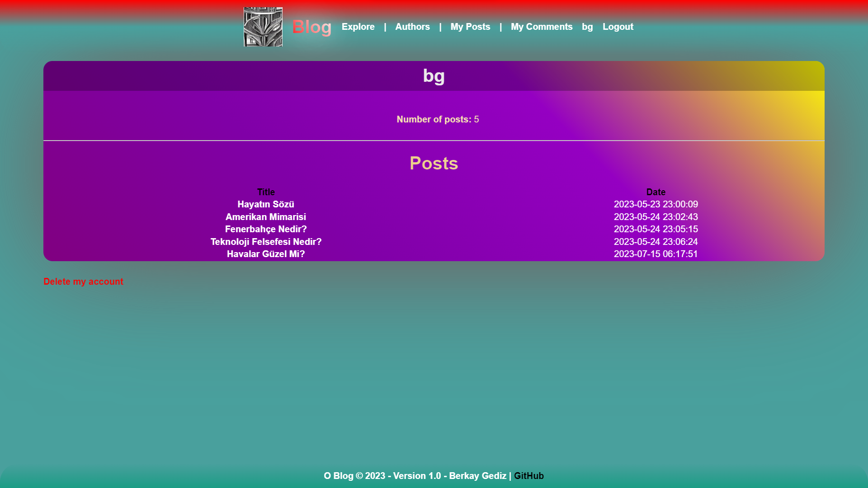Click Delete my account link
Viewport: 868px width, 488px height.
[x=83, y=282]
